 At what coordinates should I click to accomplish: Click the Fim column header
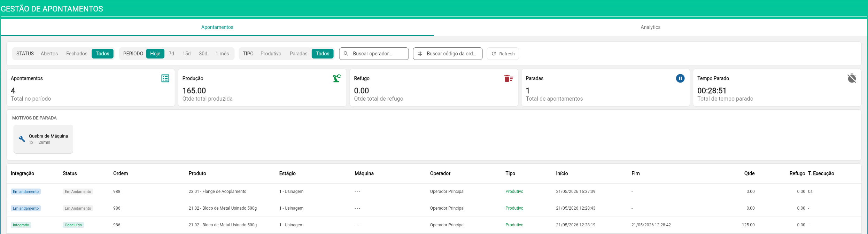coord(636,173)
